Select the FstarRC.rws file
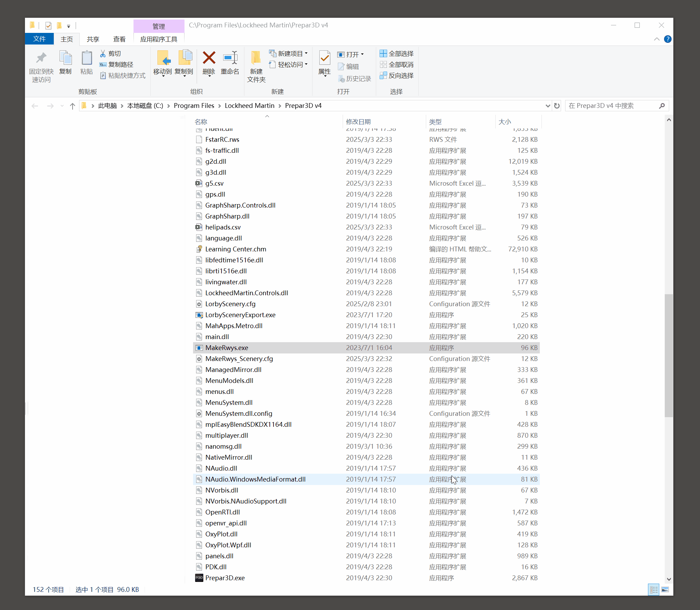This screenshot has width=700, height=610. click(366, 139)
